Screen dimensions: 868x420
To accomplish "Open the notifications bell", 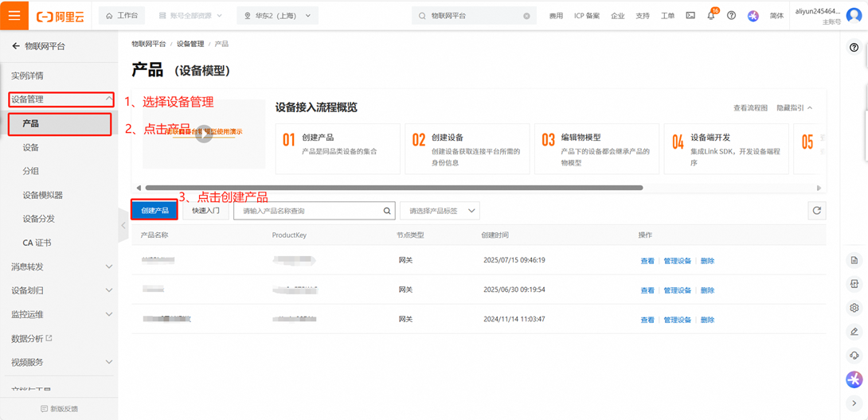I will [x=710, y=16].
